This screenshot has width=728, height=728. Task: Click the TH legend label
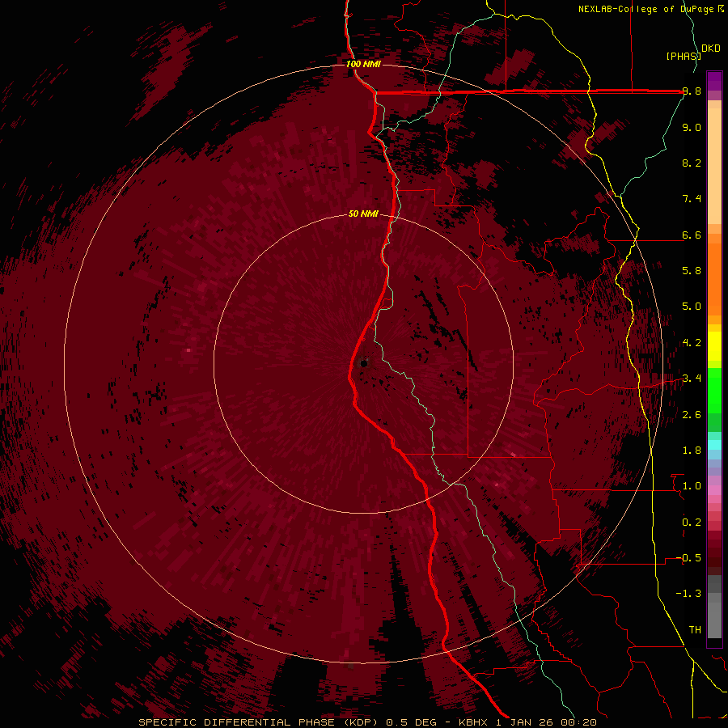tap(695, 630)
